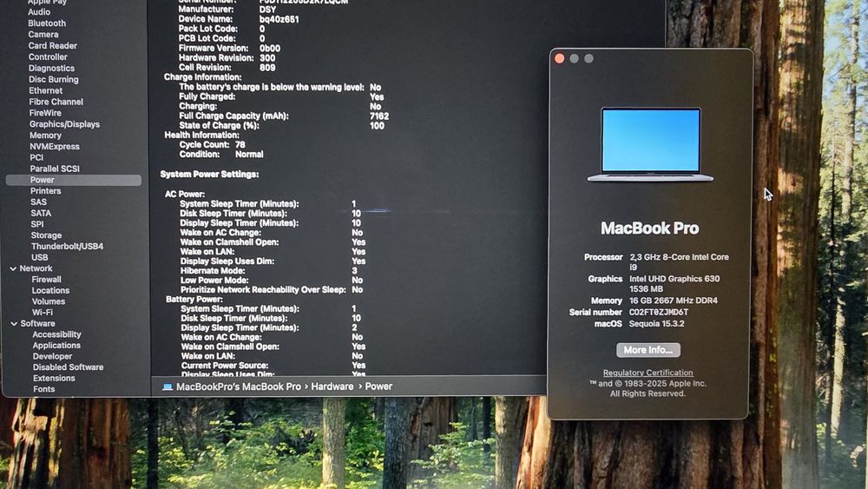Select Firewall under Network
868x489 pixels.
[x=47, y=280]
